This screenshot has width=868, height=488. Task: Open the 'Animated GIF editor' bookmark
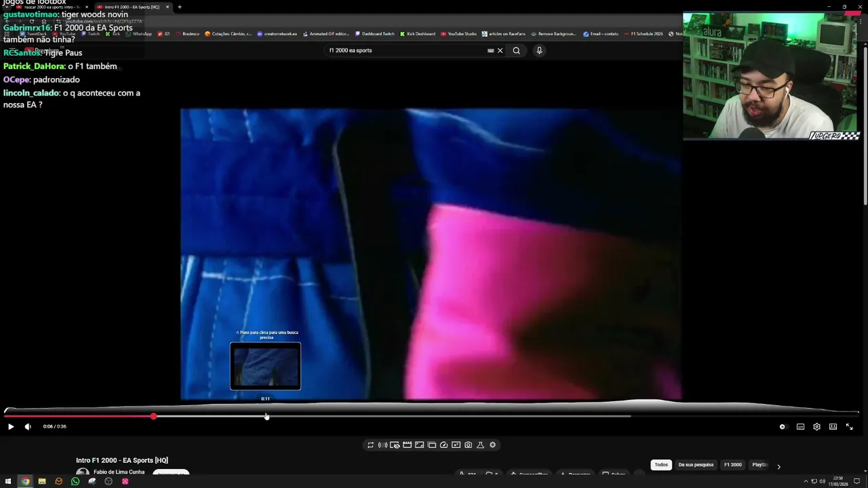325,34
